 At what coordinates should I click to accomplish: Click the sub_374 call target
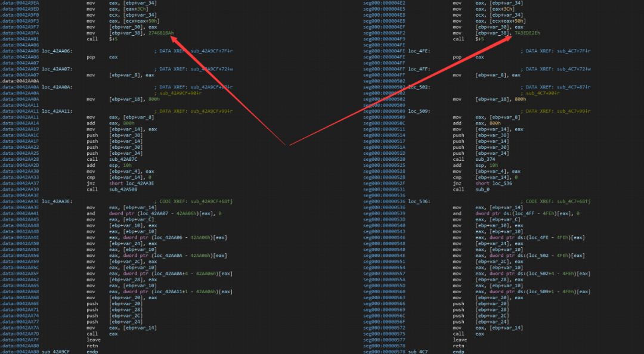(x=486, y=159)
